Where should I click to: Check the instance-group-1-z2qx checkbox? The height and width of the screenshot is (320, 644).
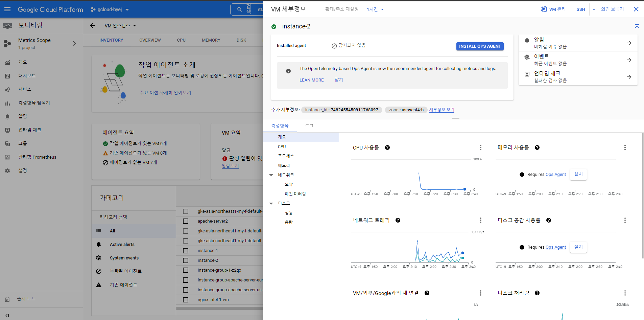click(x=186, y=270)
